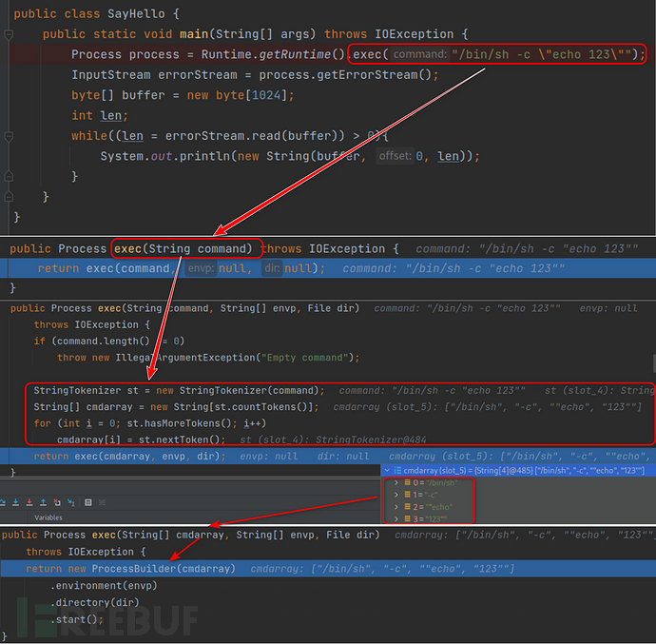656x644 pixels.
Task: Click the Step Out debugger icon
Action: click(45, 501)
